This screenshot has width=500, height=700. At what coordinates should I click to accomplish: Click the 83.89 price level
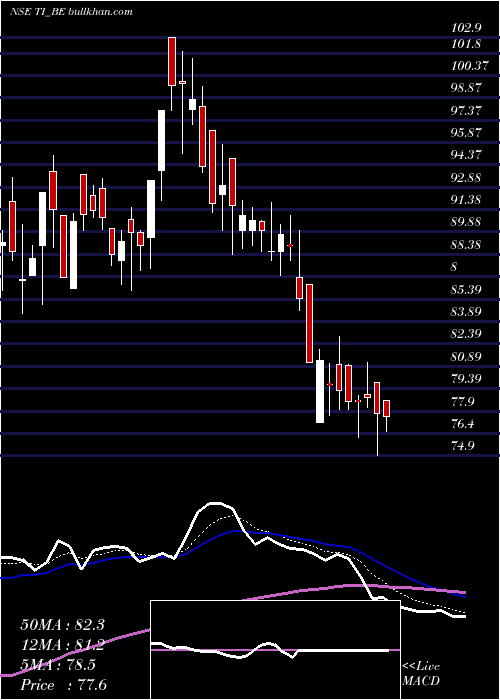click(x=467, y=312)
